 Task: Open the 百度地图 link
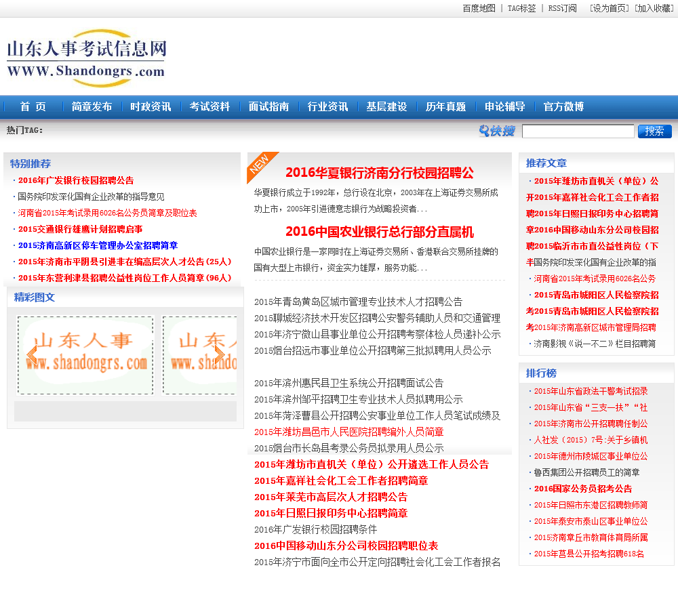pyautogui.click(x=479, y=8)
